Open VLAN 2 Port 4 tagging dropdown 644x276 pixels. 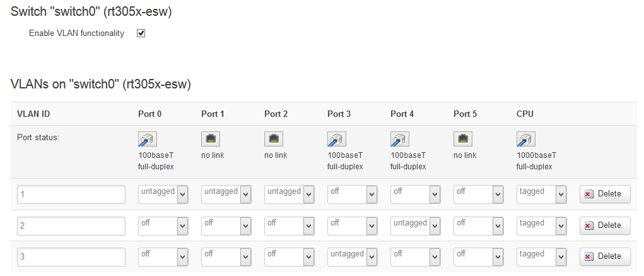[x=416, y=225]
